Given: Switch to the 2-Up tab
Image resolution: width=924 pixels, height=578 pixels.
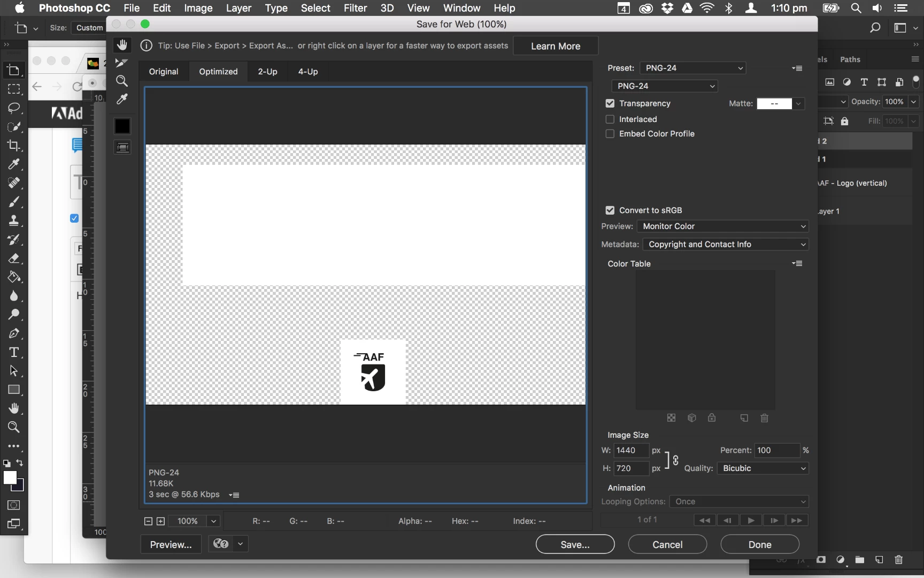Looking at the screenshot, I should pos(267,71).
